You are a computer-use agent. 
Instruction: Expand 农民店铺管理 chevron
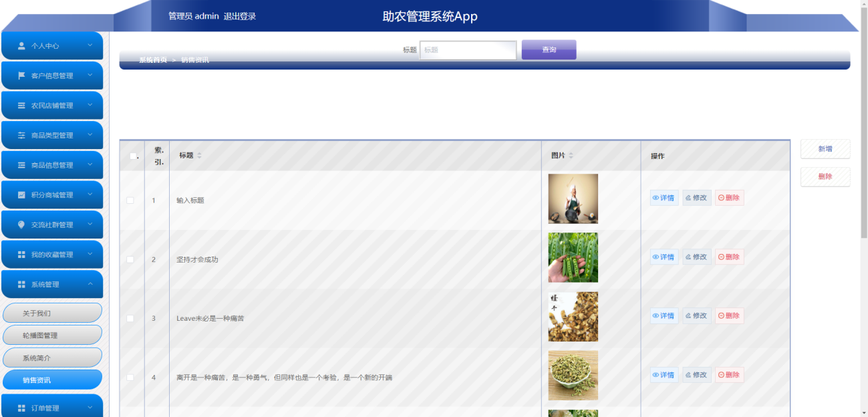[90, 105]
